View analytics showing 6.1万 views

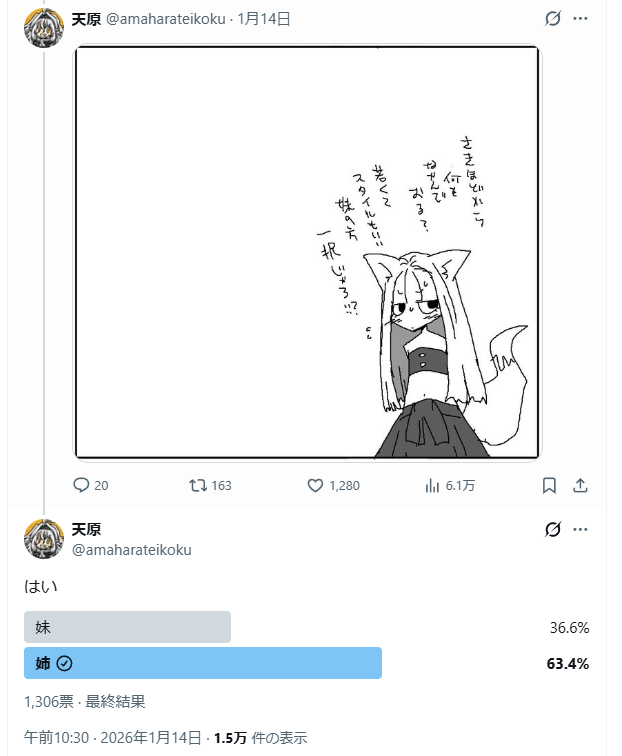433,485
